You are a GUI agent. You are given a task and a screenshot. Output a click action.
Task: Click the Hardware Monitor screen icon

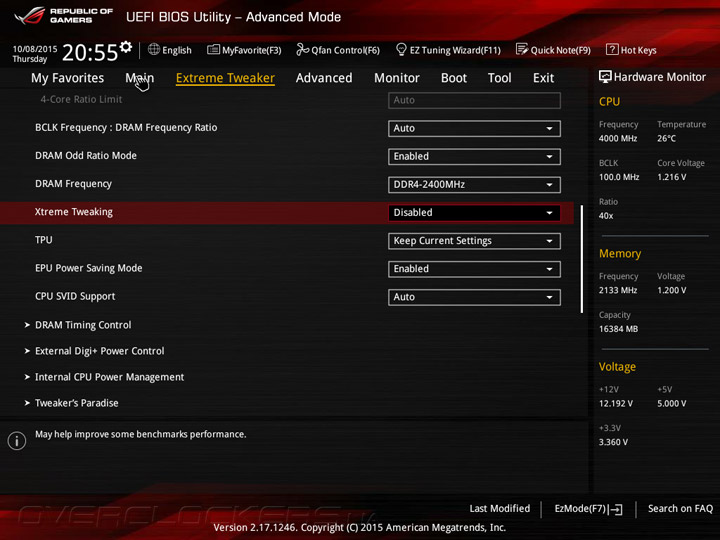pos(605,77)
